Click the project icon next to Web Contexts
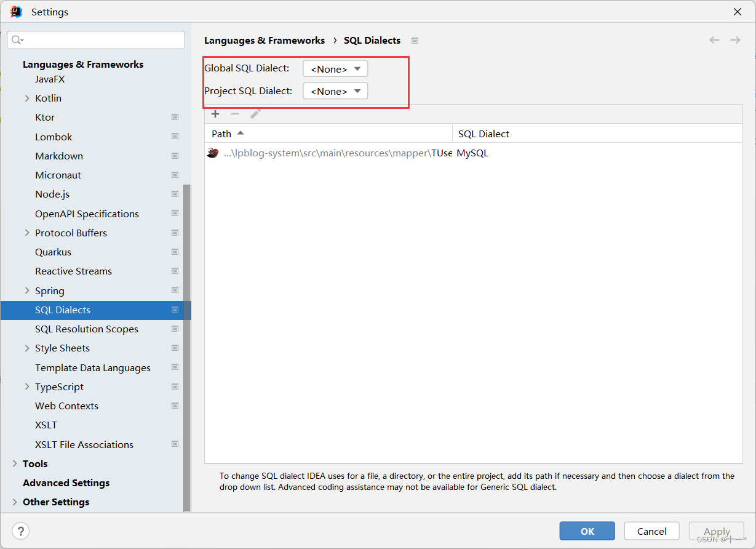The image size is (756, 549). pos(175,406)
